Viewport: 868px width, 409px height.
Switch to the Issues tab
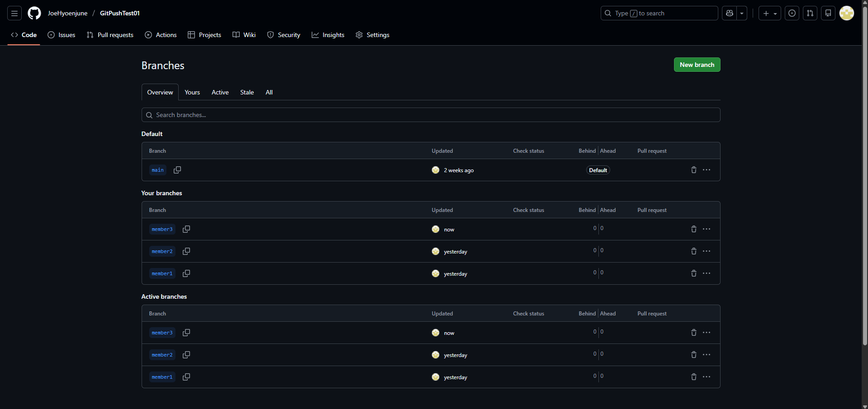coord(62,35)
